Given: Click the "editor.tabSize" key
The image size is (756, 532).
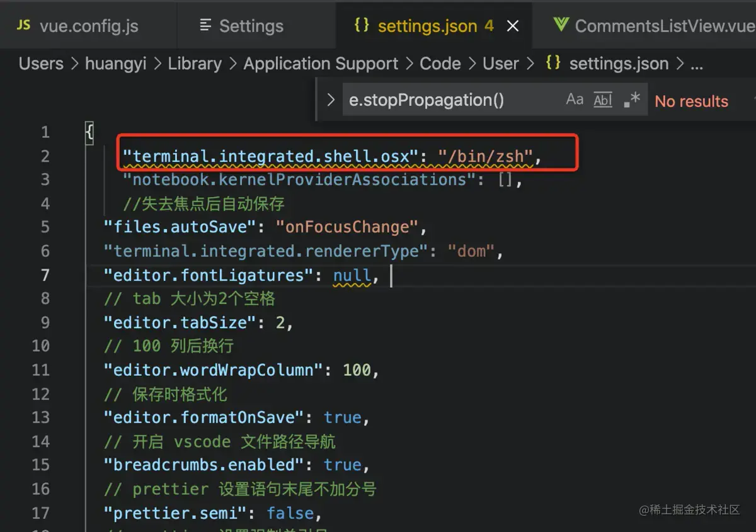Looking at the screenshot, I should point(180,322).
